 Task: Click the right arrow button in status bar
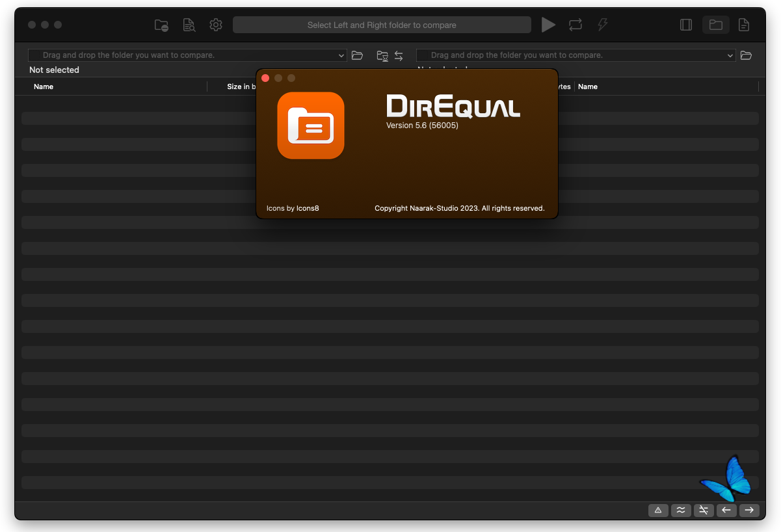click(x=749, y=510)
